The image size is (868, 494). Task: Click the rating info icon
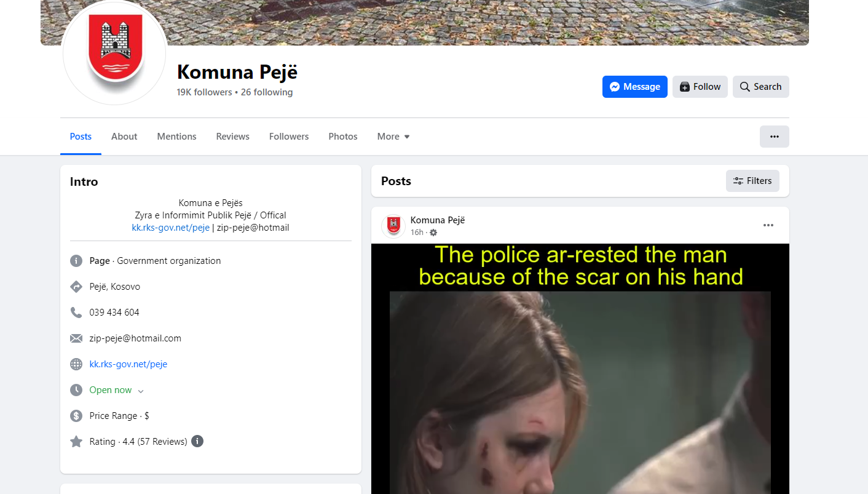point(197,441)
